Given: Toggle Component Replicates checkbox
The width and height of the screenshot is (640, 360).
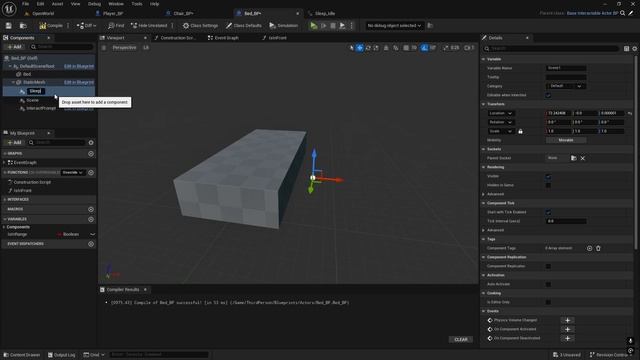Looking at the screenshot, I should point(548,266).
